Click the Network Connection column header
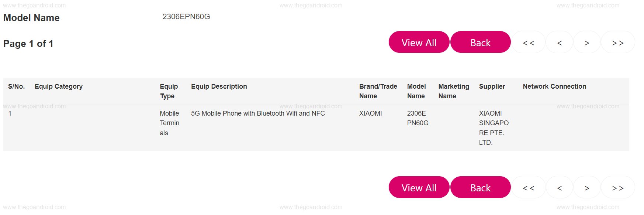This screenshot has width=644, height=215. [x=554, y=86]
